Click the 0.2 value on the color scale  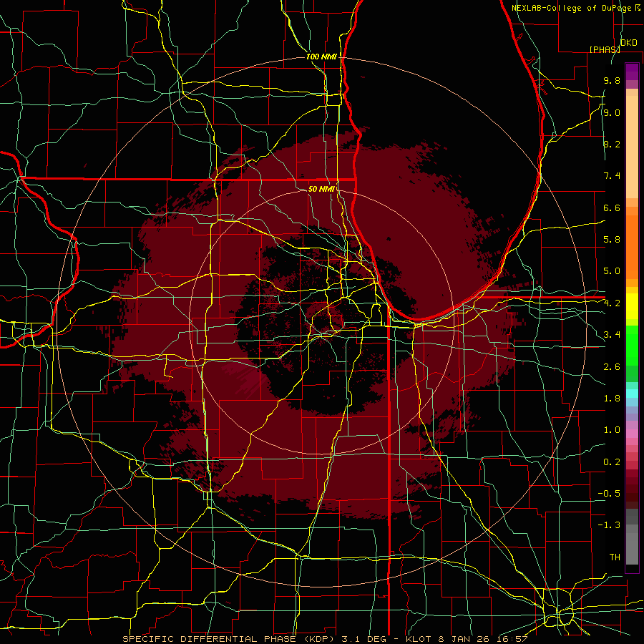tap(612, 462)
